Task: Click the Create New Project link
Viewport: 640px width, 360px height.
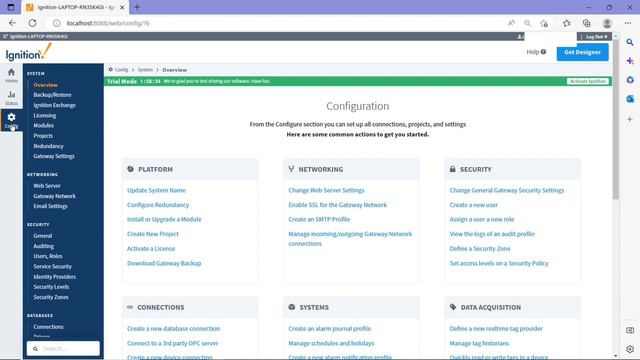Action: (153, 234)
